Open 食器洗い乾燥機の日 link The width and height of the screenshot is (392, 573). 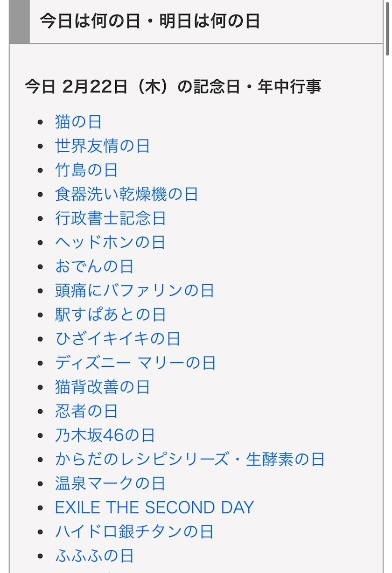[126, 195]
